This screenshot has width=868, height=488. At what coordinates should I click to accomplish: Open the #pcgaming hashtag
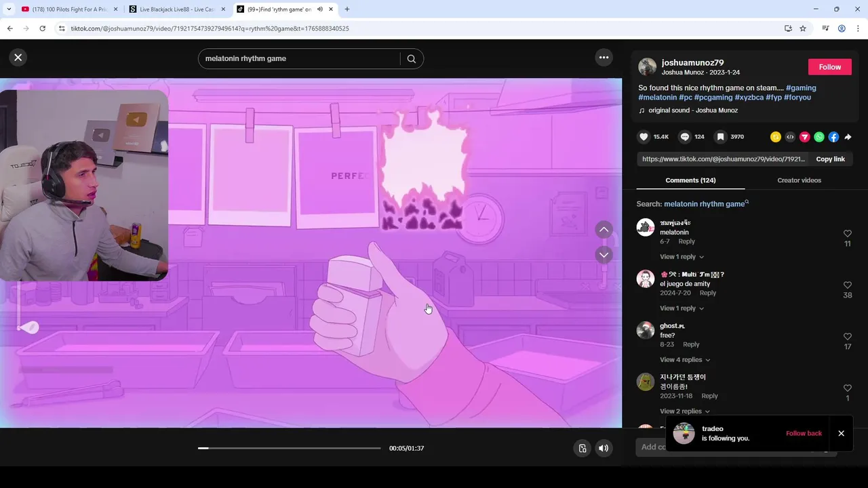click(713, 98)
